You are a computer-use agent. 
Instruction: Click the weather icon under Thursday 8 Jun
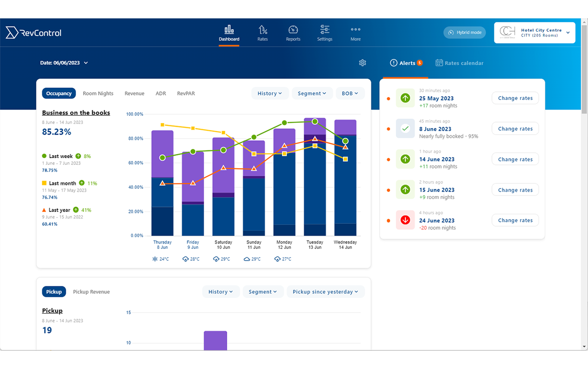point(155,258)
